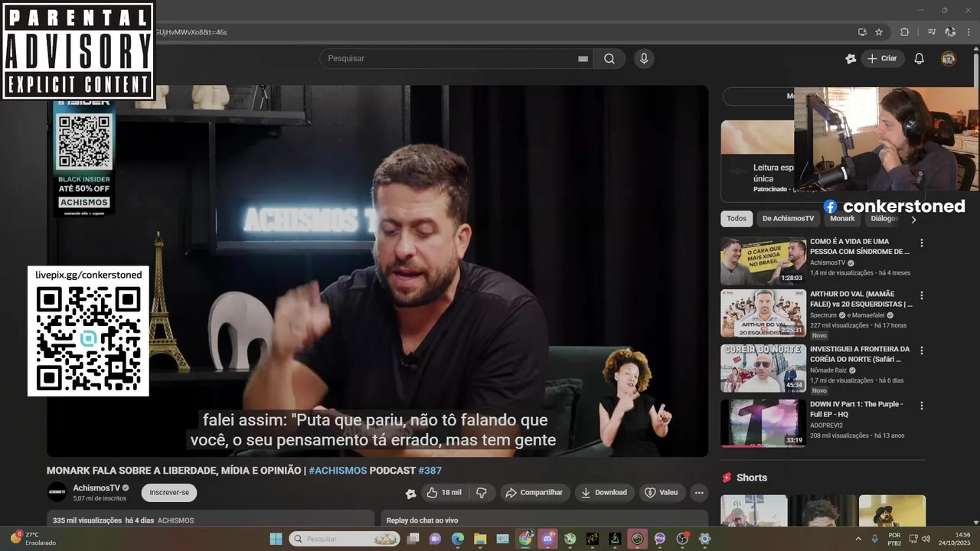Image resolution: width=980 pixels, height=551 pixels.
Task: Open the AchismosTV channel name link
Action: pyautogui.click(x=96, y=488)
